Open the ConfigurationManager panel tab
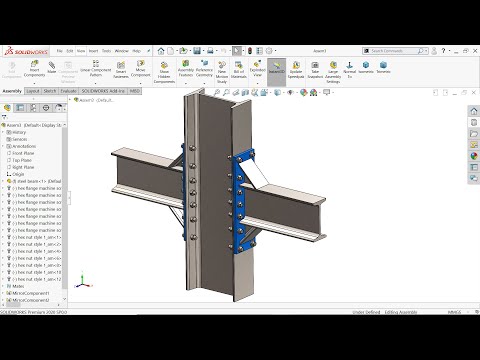The height and width of the screenshot is (360, 480). [x=33, y=108]
